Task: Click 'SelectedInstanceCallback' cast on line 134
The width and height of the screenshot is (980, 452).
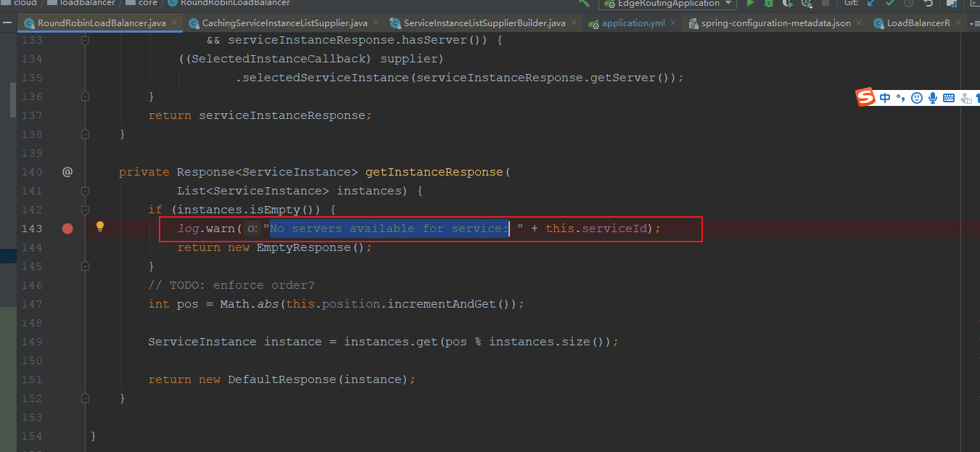Action: pos(279,59)
